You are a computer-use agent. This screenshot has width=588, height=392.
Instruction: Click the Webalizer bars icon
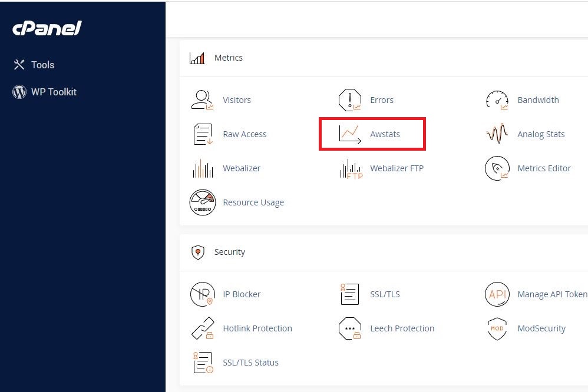coord(203,168)
